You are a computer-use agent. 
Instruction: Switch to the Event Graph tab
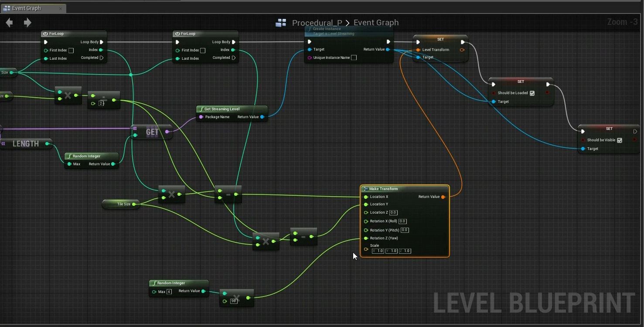(27, 8)
